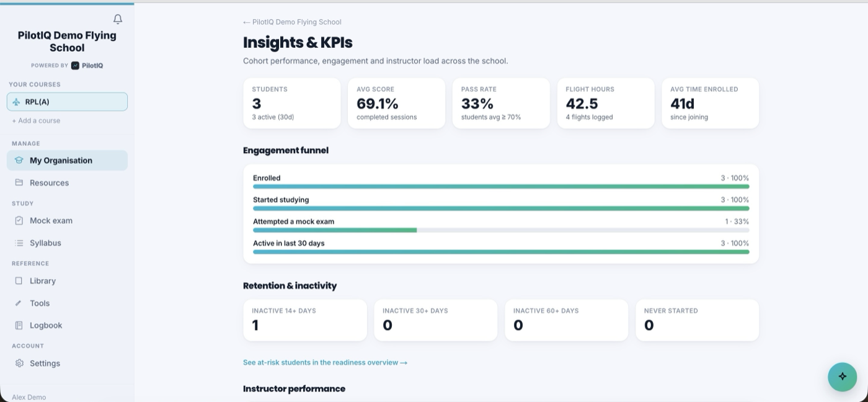868x402 pixels.
Task: Click the Logbook icon
Action: tap(19, 325)
